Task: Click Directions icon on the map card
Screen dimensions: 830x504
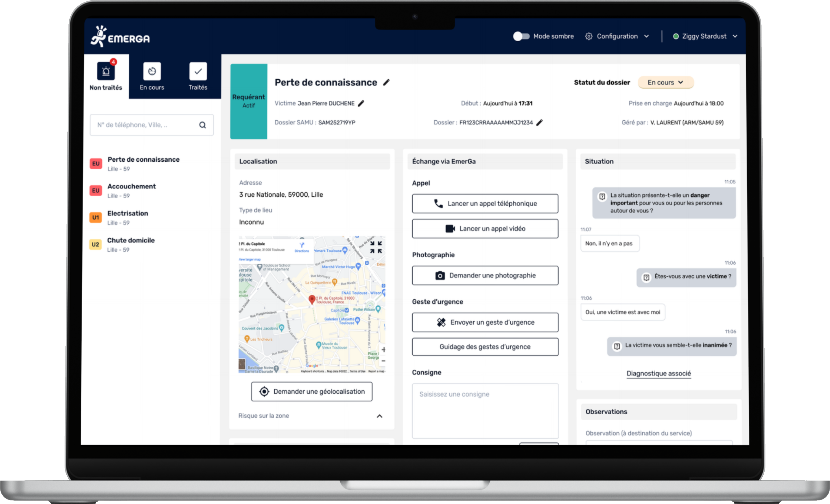Action: (301, 246)
